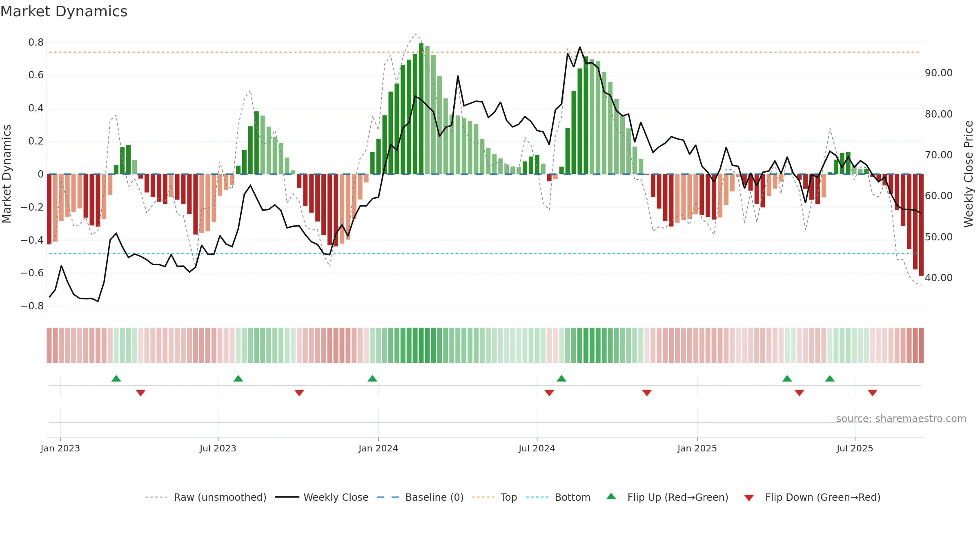Image resolution: width=980 pixels, height=551 pixels.
Task: Click the chart title Market Dynamics at top
Action: click(64, 11)
